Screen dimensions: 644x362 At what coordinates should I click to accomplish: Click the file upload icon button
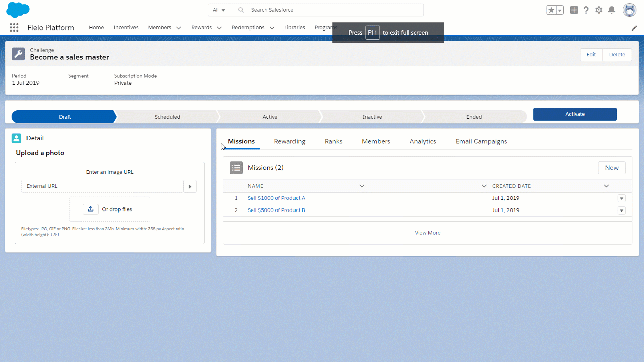coord(91,209)
